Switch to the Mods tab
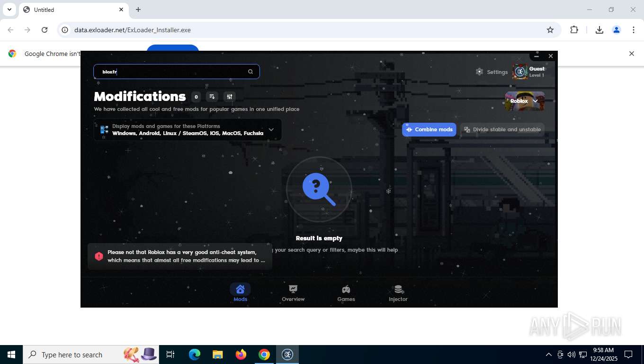644x364 pixels. pyautogui.click(x=240, y=293)
